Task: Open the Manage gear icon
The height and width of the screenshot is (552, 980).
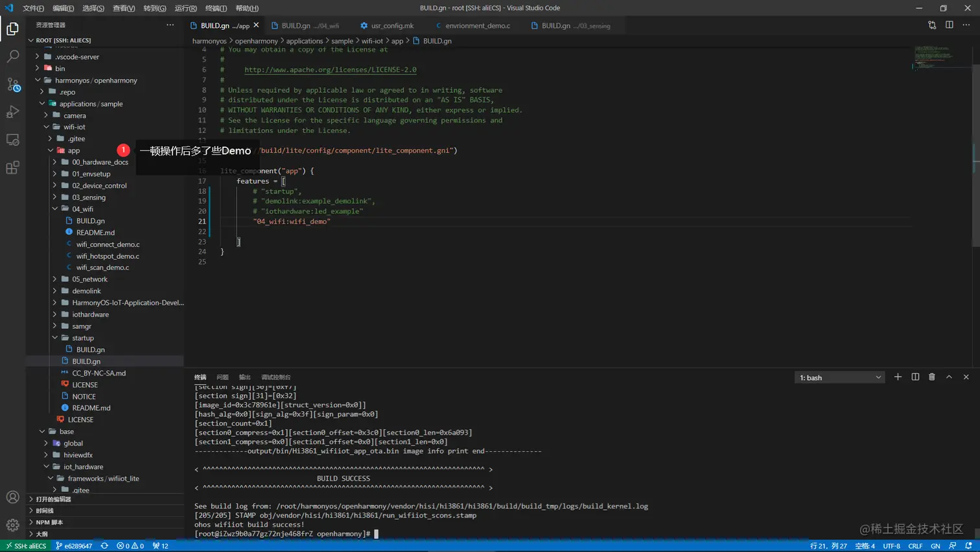Action: tap(12, 525)
